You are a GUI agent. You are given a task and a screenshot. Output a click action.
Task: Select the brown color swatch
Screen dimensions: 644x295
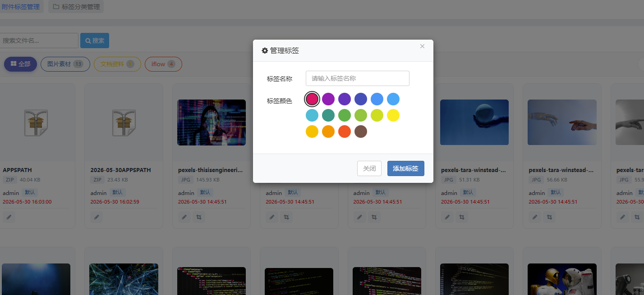(361, 132)
